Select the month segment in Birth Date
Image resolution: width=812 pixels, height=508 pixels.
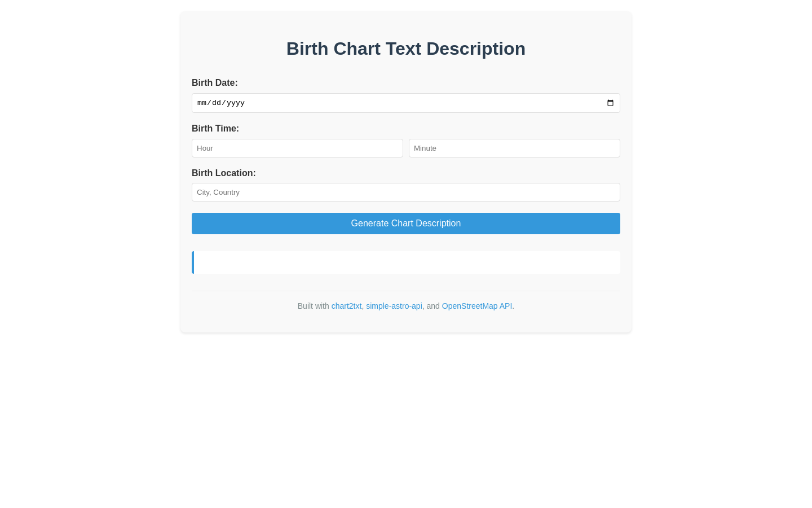pyautogui.click(x=201, y=103)
